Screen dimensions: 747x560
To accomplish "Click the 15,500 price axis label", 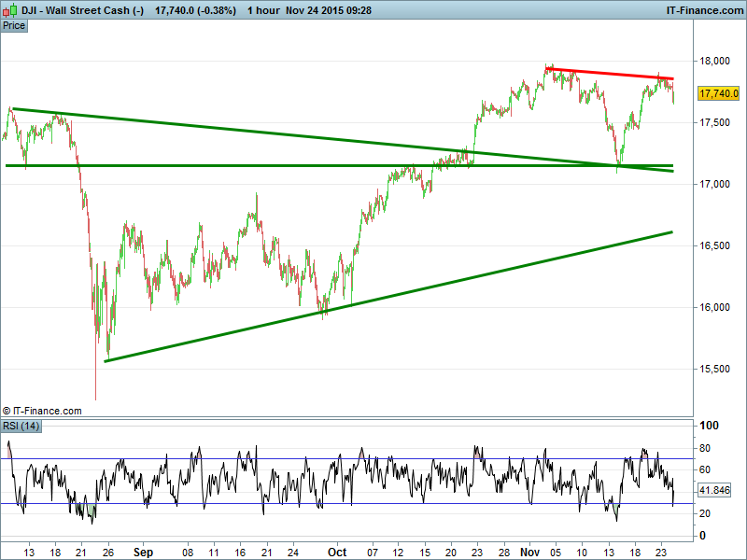I will 716,369.
